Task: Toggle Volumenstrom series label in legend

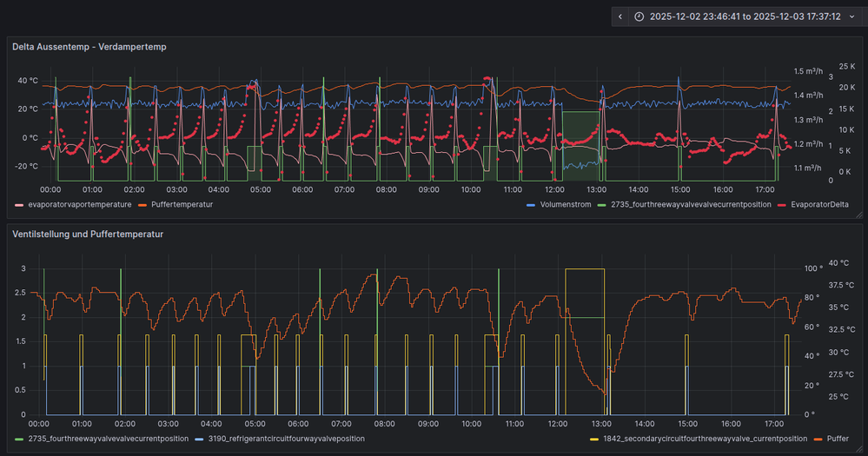Action: coord(567,205)
